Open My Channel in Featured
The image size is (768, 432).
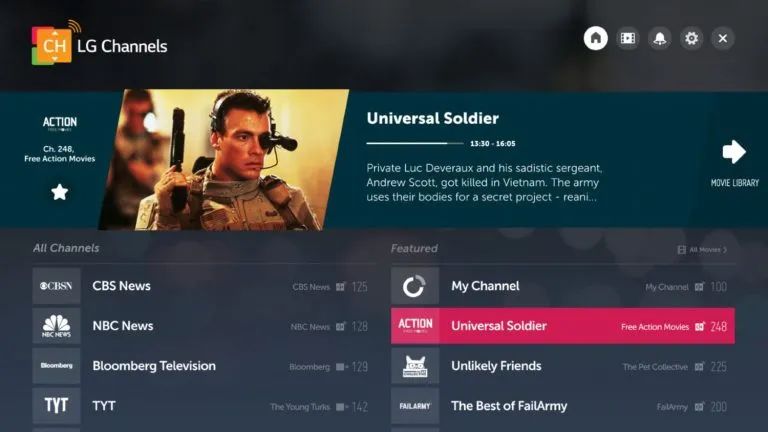pyautogui.click(x=563, y=286)
